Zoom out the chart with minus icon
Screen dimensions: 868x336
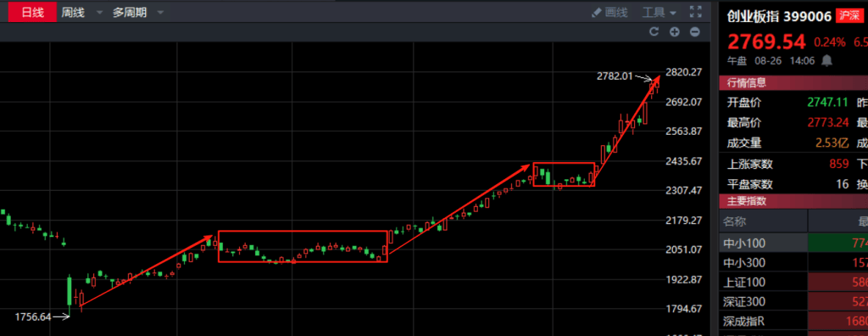click(695, 31)
